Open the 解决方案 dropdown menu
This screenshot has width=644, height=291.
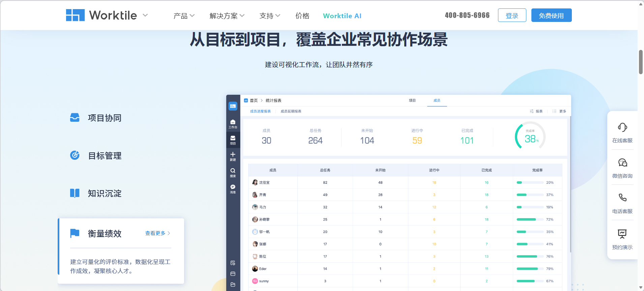coord(227,16)
